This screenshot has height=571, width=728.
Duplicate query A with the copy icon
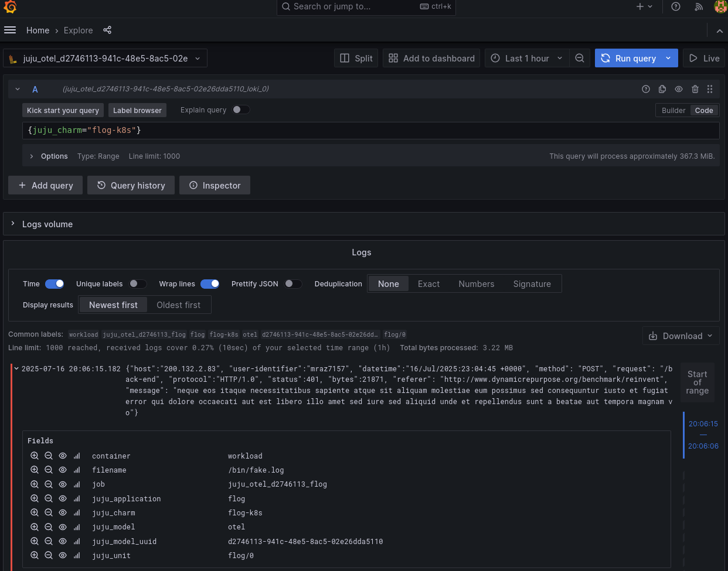coord(662,89)
